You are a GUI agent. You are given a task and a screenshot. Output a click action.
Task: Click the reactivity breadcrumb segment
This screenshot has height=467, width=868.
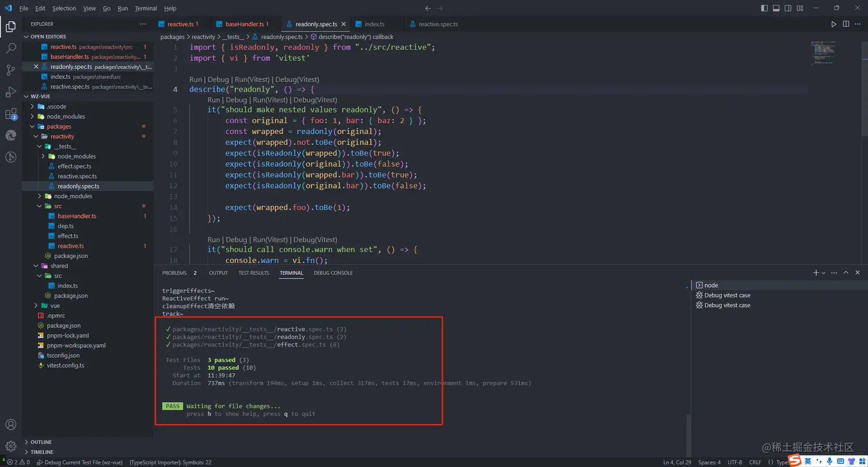[203, 37]
